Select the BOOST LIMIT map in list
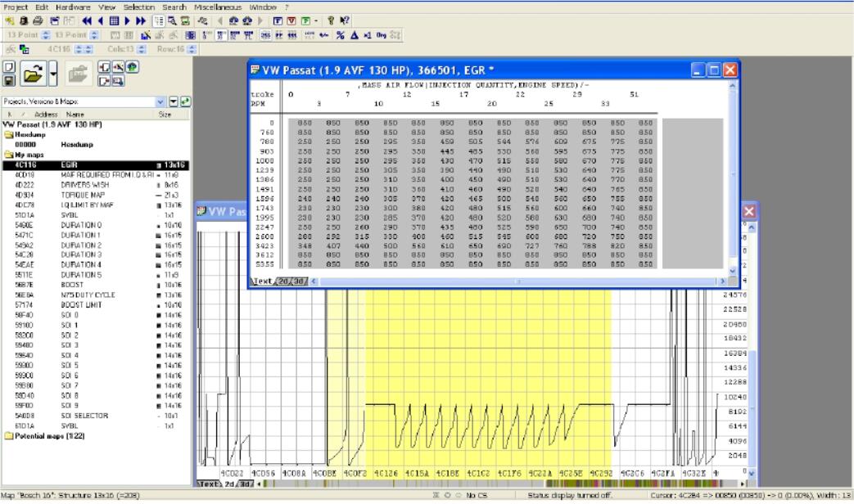Viewport: 854px width, 504px height. [x=80, y=304]
